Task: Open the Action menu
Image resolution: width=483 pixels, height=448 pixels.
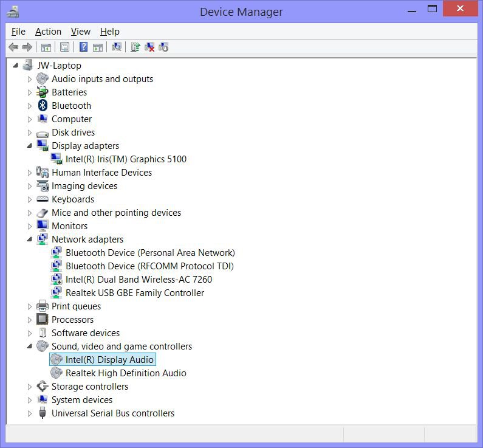Action: [48, 32]
